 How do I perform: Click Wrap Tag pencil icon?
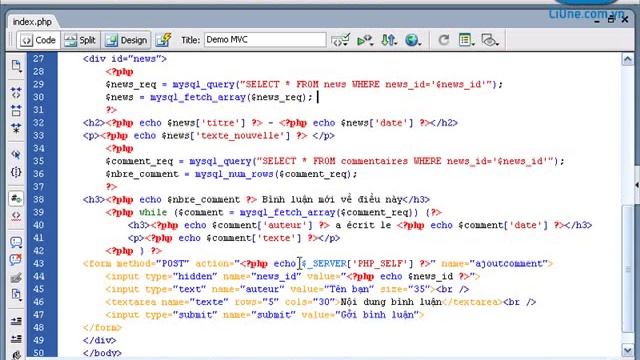click(x=16, y=278)
